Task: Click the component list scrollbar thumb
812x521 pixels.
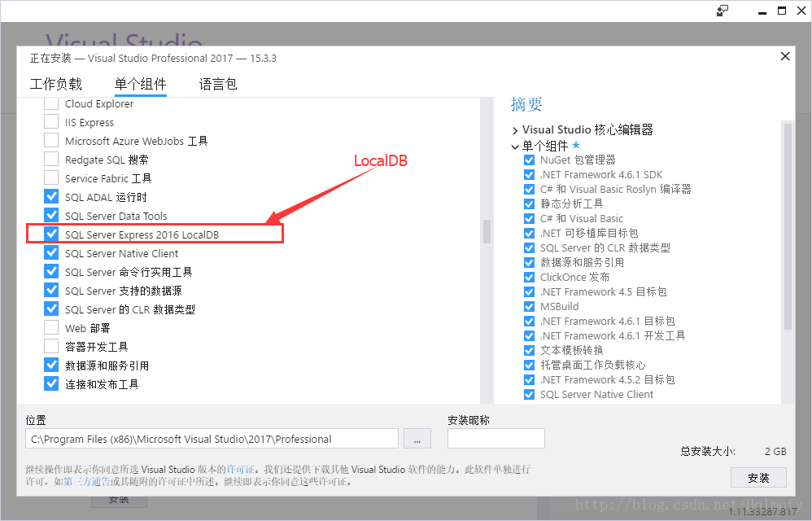Action: (x=487, y=231)
